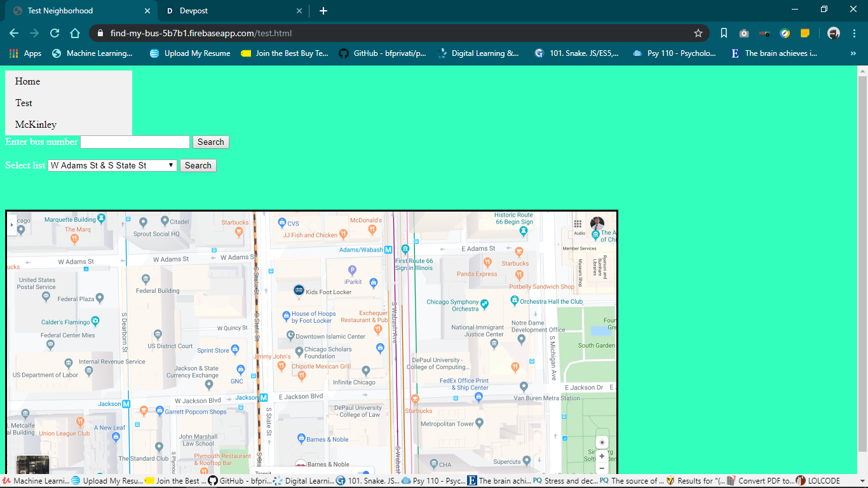This screenshot has height=488, width=868.
Task: Click the LOLCODE item in the bottom strip
Action: 819,481
